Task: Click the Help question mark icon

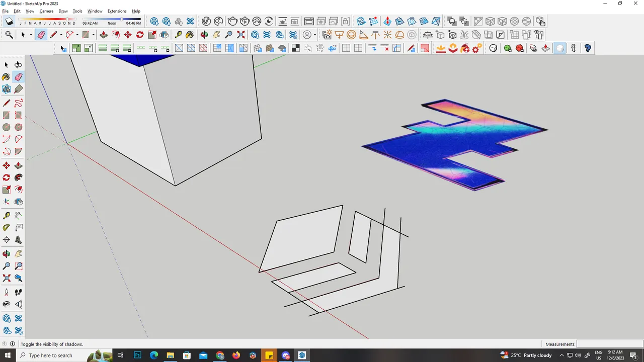Action: coord(588,48)
